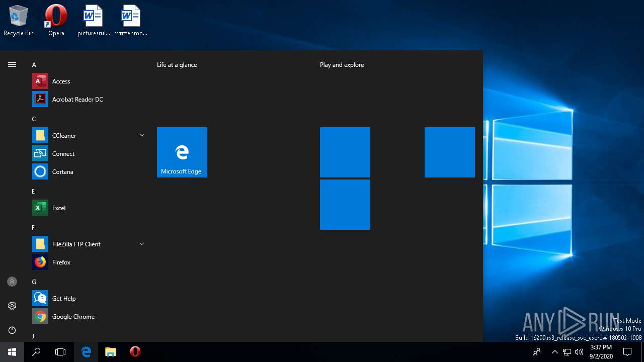
Task: Expand the CCleaner folder chevron
Action: tap(141, 135)
